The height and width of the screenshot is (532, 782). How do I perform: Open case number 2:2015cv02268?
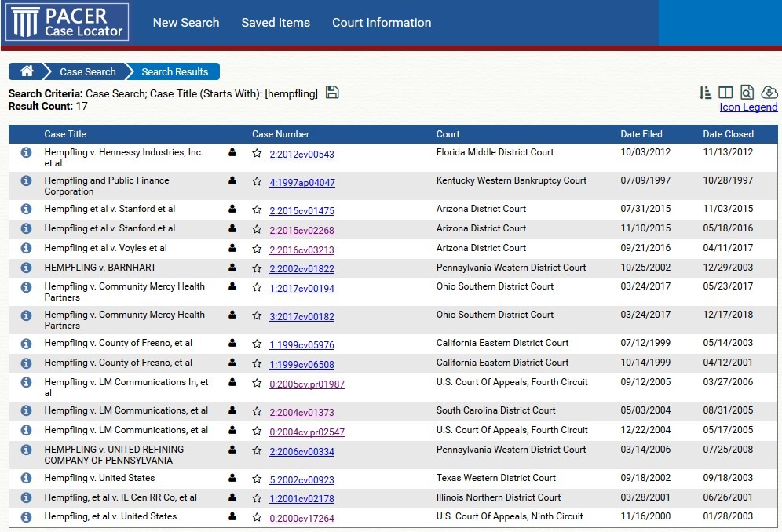pyautogui.click(x=301, y=231)
